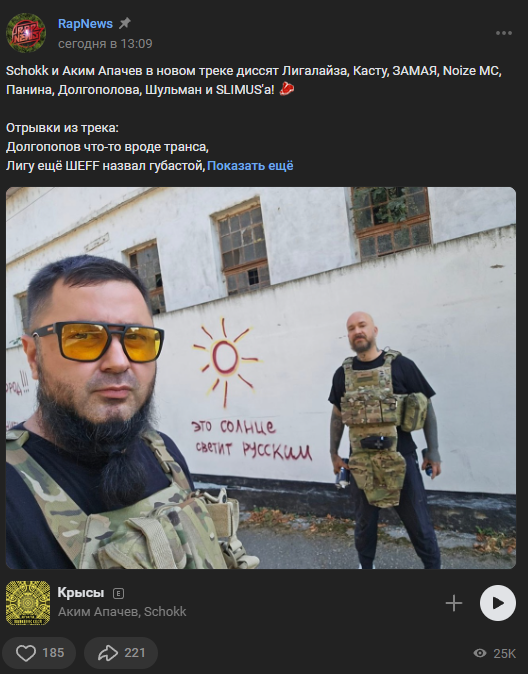Play the track 'Крысы'
The height and width of the screenshot is (674, 528).
497,603
